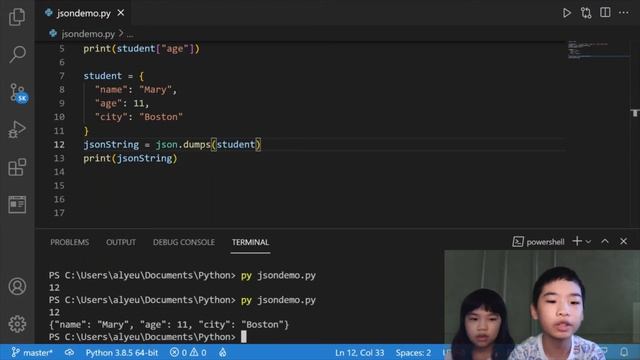The image size is (640, 360).
Task: Open the Source Control view
Action: click(18, 93)
